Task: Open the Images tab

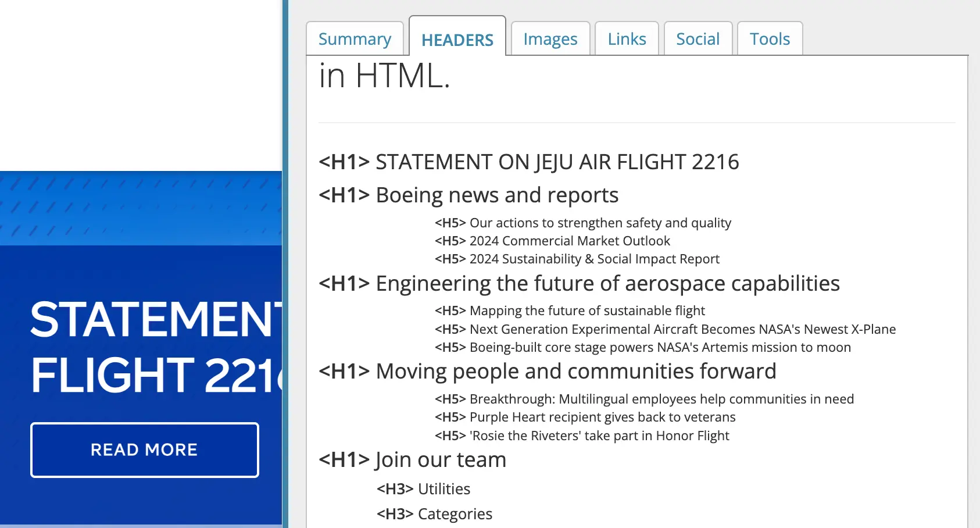Action: coord(550,39)
